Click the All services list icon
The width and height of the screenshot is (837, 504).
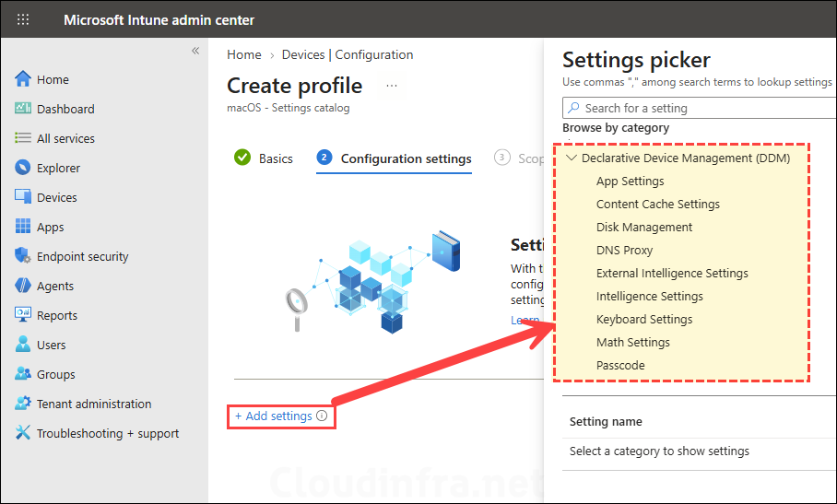(x=23, y=138)
